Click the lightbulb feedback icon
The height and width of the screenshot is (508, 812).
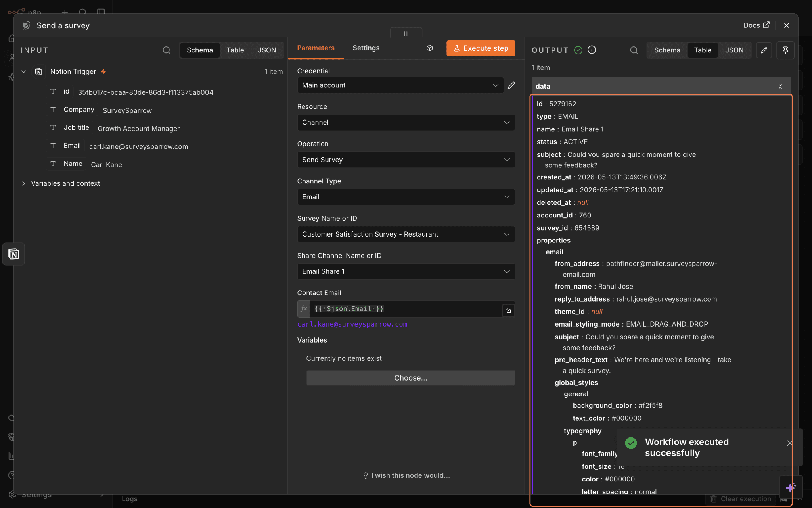366,475
